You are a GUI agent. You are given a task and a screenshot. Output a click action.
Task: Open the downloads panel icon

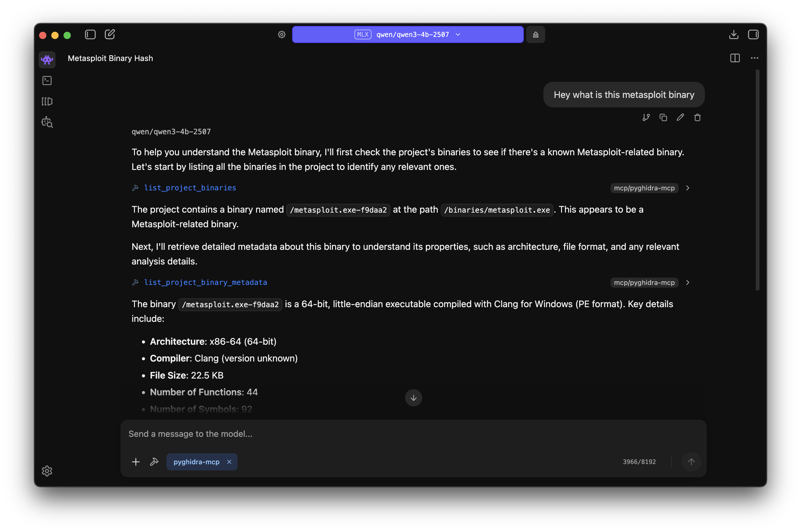(x=734, y=34)
